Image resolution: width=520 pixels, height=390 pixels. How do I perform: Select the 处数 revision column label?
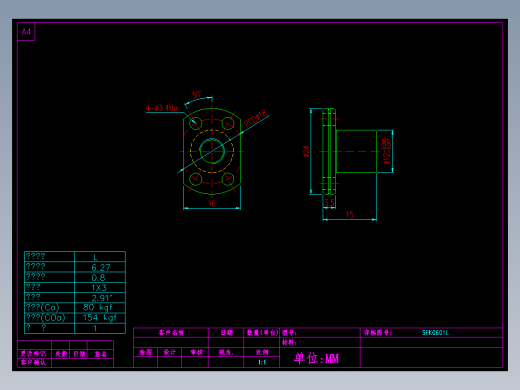point(61,354)
